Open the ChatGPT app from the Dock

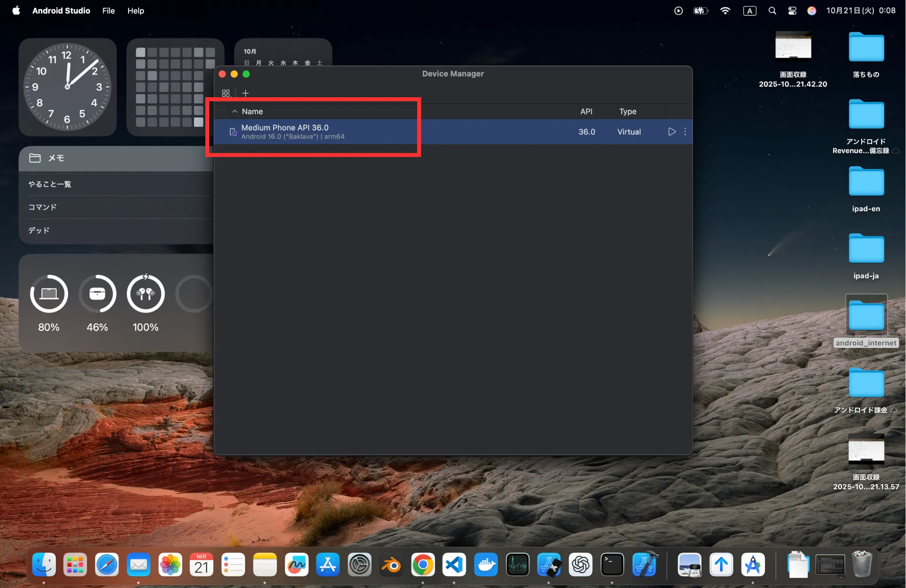(x=580, y=565)
